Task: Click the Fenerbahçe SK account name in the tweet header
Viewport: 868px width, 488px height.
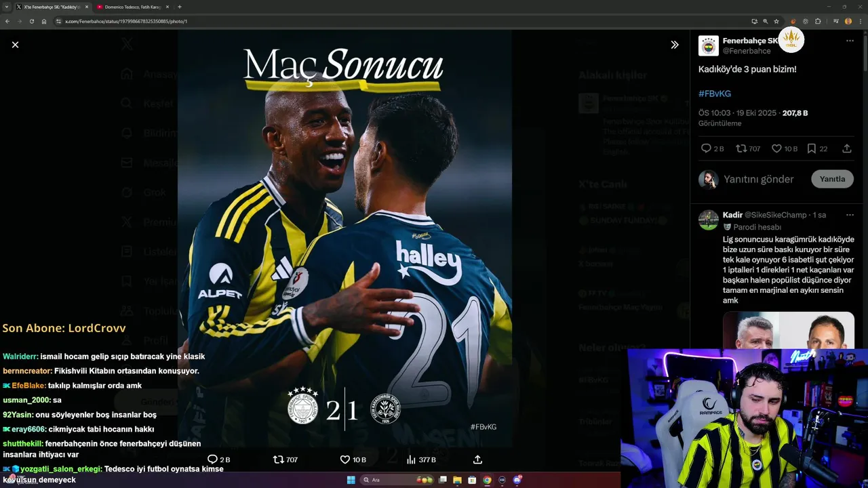Action: pos(750,41)
